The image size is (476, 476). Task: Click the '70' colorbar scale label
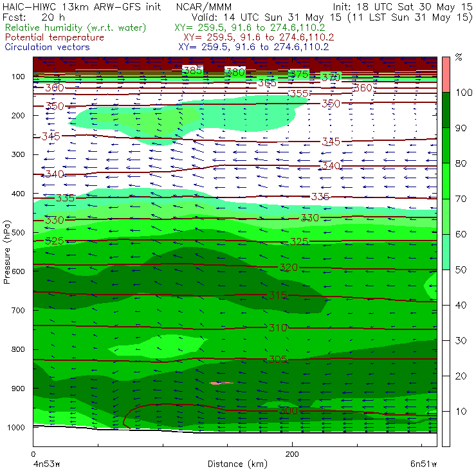pyautogui.click(x=461, y=199)
